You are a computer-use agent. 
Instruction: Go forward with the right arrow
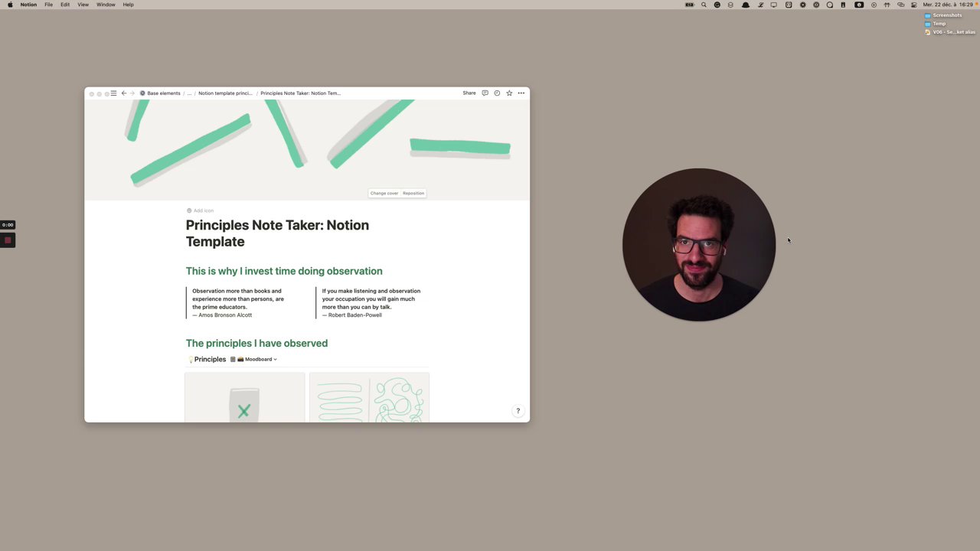coord(132,93)
